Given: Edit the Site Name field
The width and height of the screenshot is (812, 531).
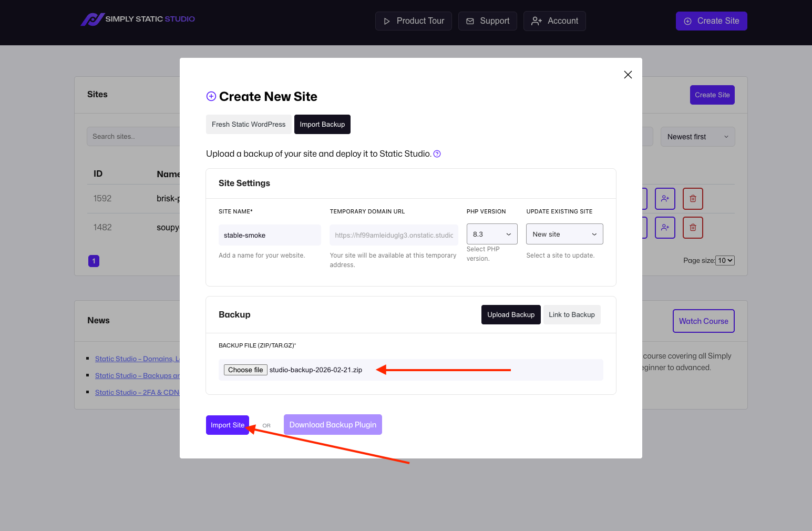Looking at the screenshot, I should point(270,235).
